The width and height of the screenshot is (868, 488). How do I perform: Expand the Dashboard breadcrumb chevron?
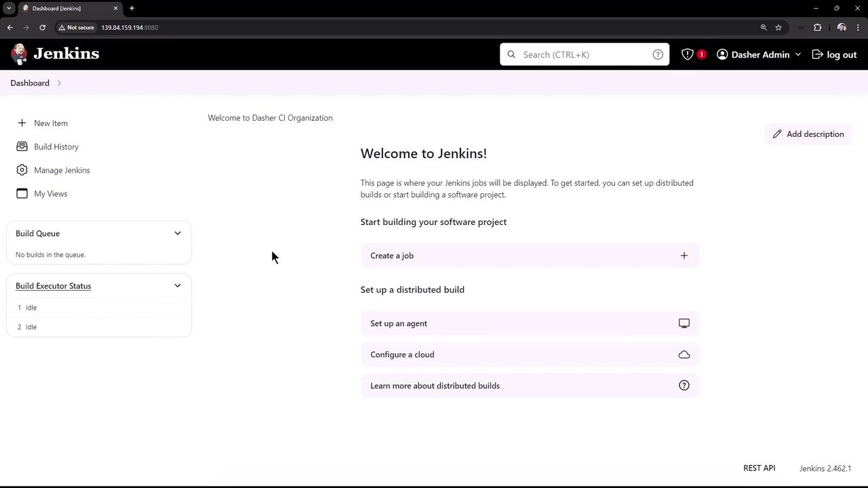[x=59, y=83]
